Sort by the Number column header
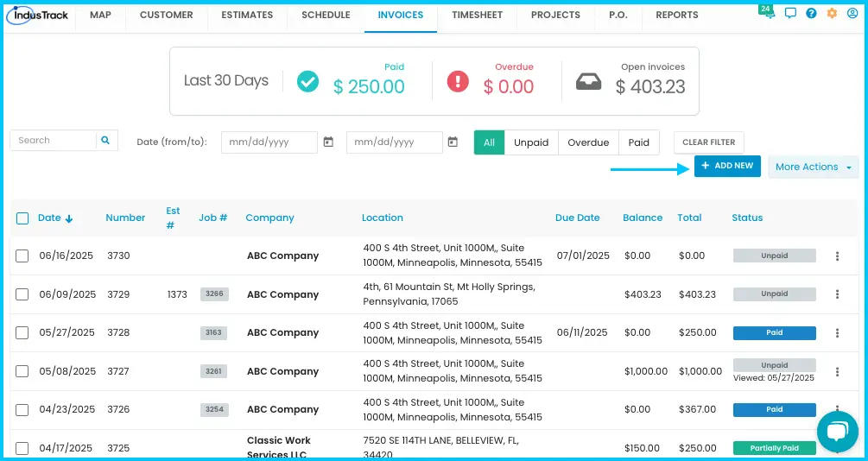 coord(125,218)
